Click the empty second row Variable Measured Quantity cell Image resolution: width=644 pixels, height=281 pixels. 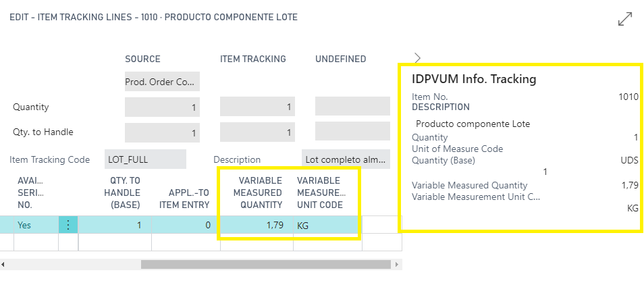pyautogui.click(x=257, y=242)
